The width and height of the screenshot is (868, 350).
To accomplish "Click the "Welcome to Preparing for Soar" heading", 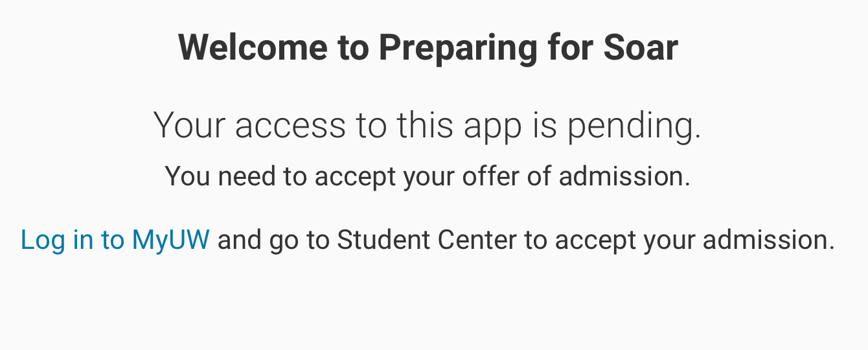I will (428, 47).
